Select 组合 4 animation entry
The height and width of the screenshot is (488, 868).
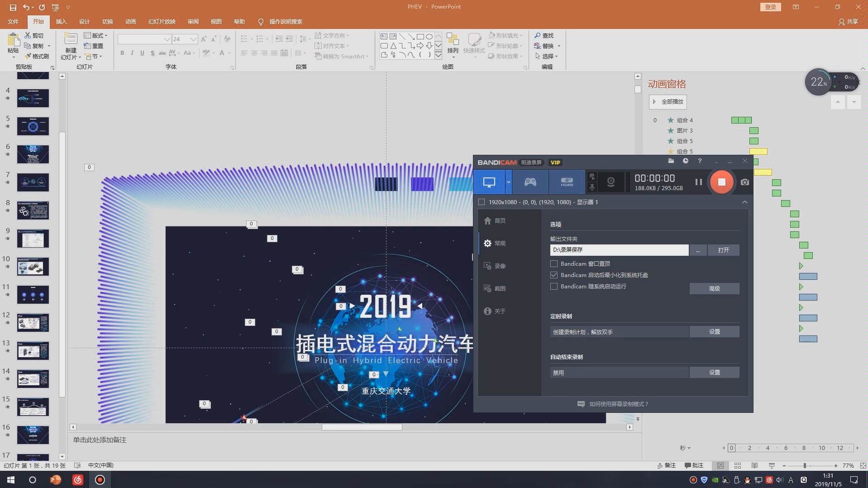(684, 120)
